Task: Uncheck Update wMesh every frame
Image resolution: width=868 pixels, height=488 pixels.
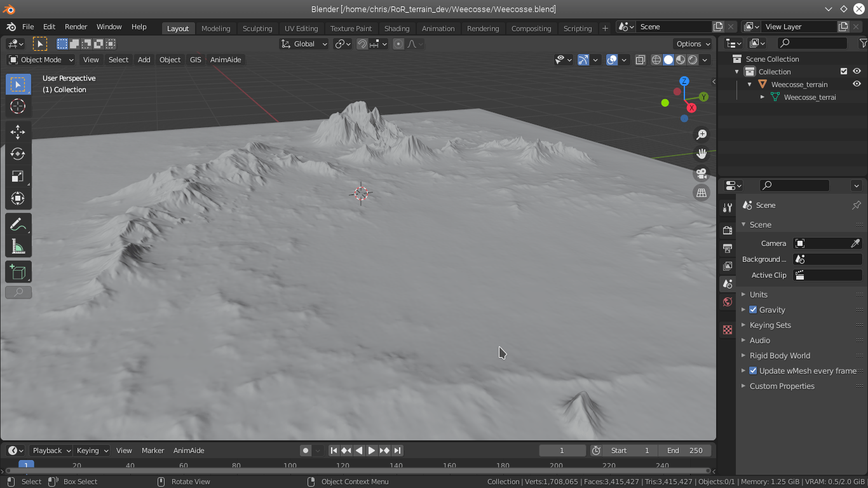Action: (x=753, y=370)
